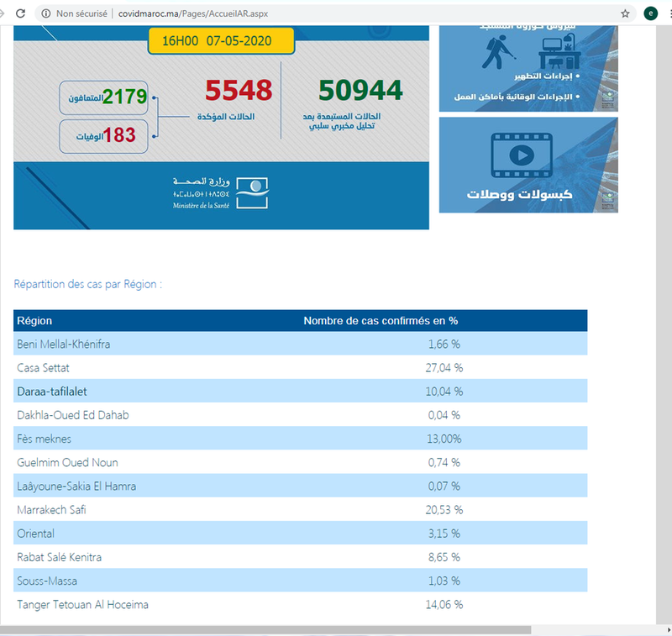The width and height of the screenshot is (672, 636).
Task: Open the Chrome three-dot menu
Action: (668, 13)
